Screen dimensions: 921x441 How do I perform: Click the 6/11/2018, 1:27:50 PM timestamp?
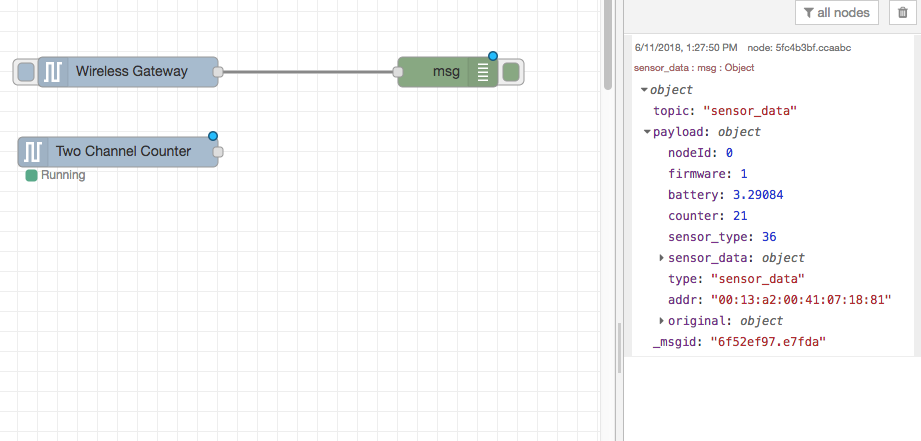(x=686, y=48)
